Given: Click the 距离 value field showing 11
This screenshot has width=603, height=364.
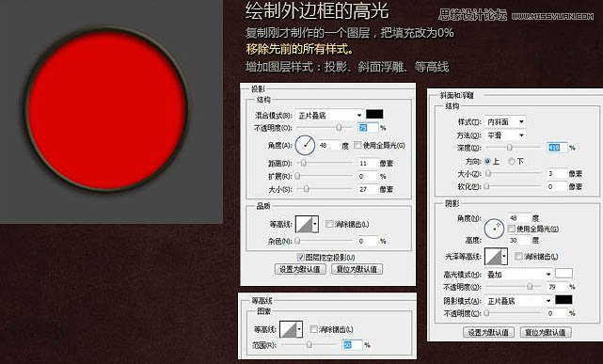Looking at the screenshot, I should coord(368,164).
